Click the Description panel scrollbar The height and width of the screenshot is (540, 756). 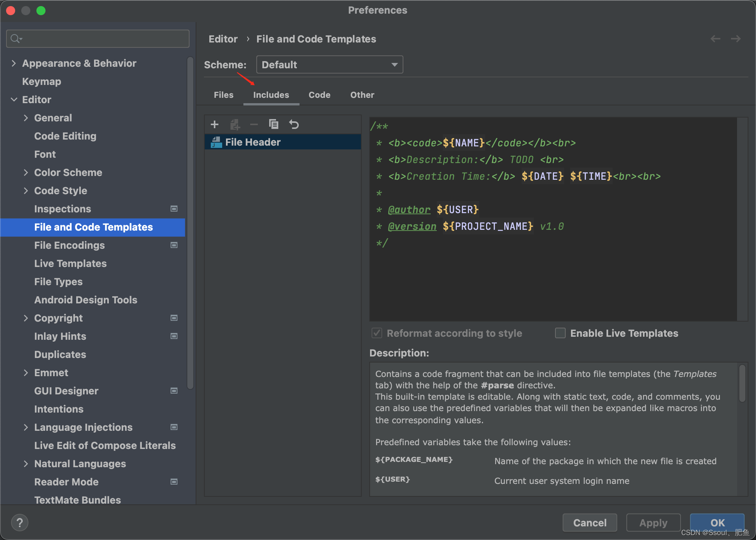[x=742, y=383]
